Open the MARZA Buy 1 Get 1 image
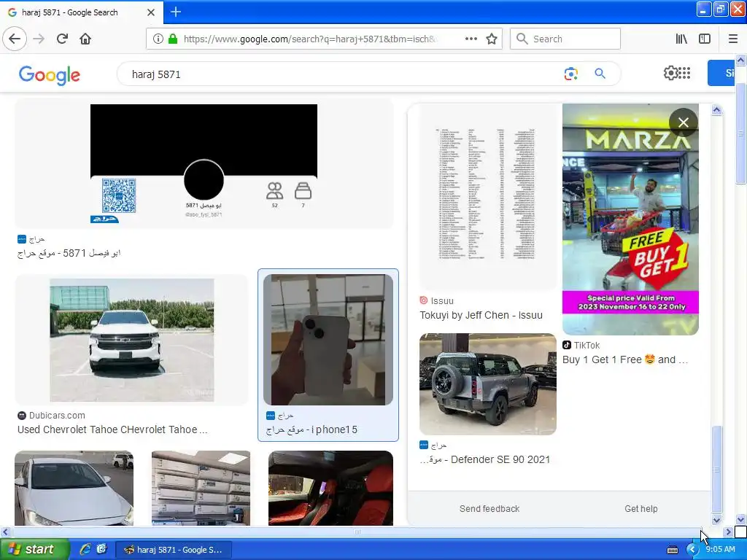The height and width of the screenshot is (560, 747). (x=630, y=219)
